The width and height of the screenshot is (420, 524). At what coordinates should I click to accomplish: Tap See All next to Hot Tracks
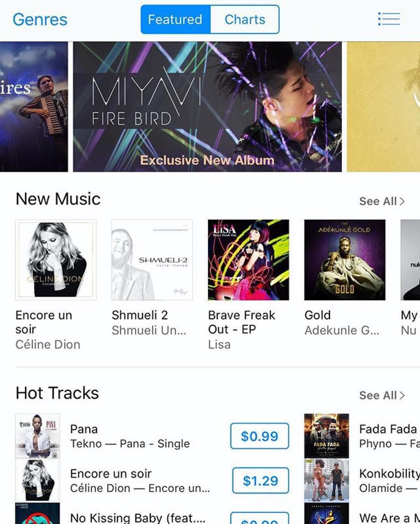(382, 395)
